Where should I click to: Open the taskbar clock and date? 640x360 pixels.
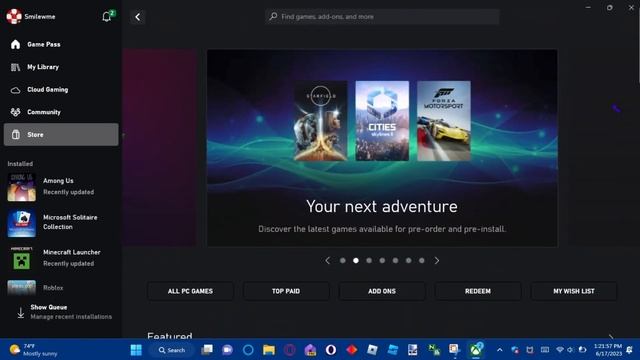608,350
